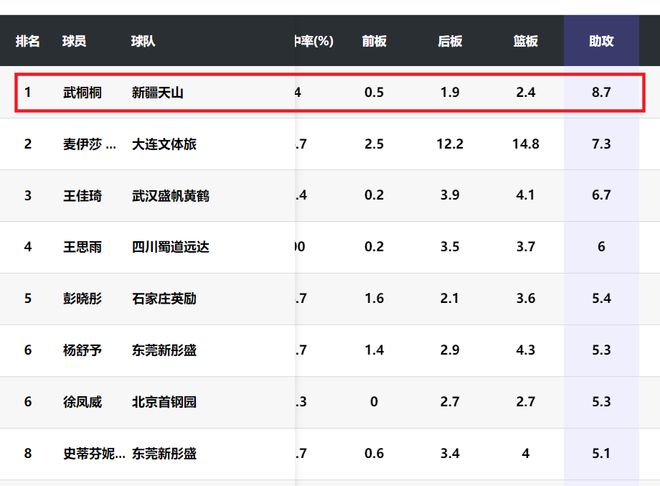Click player name 徐凤威

(x=82, y=402)
